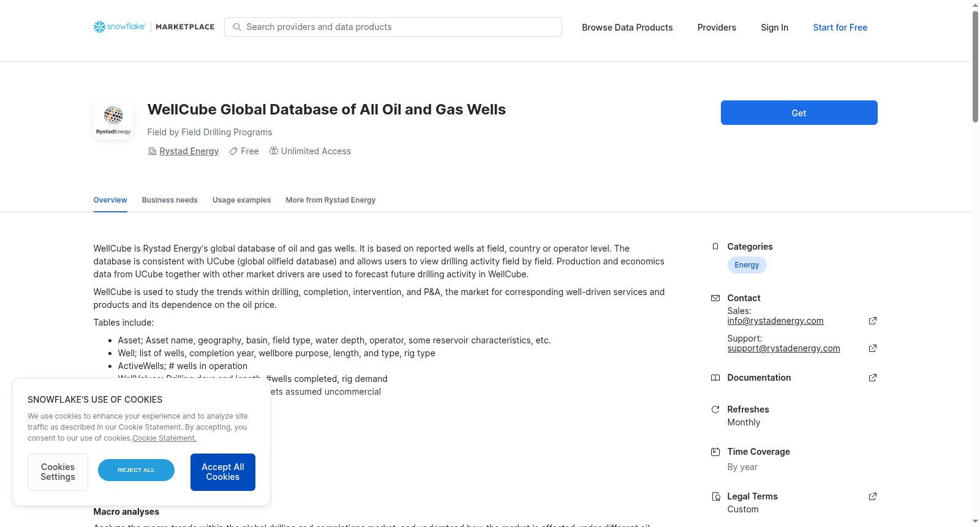This screenshot has width=980, height=527.
Task: Switch to the Usage examples tab
Action: (241, 200)
